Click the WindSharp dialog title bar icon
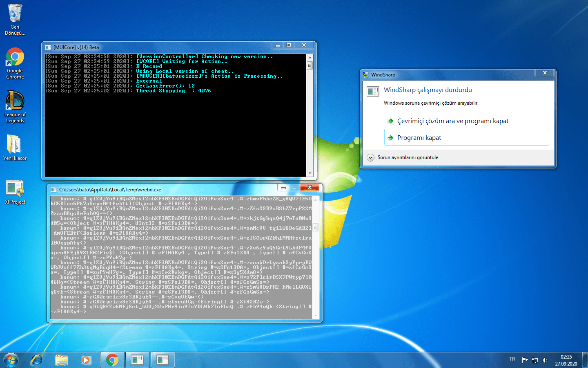Viewport: 588px width, 368px height. point(365,75)
